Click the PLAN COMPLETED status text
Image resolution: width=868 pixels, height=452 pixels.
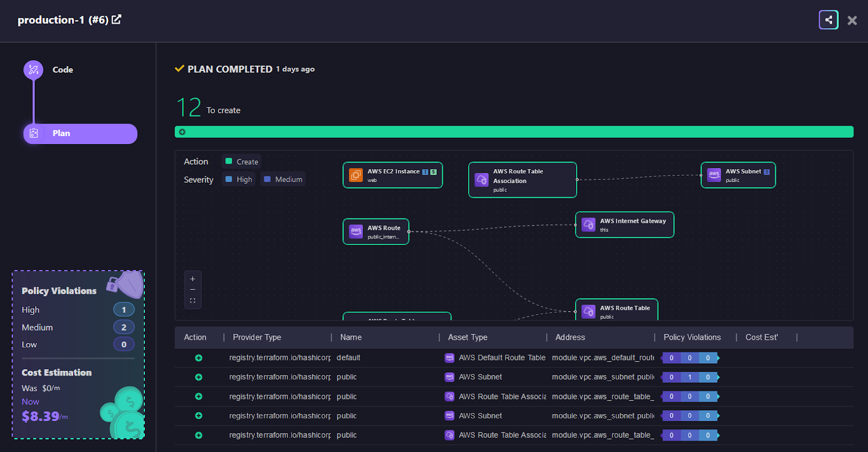coord(230,69)
